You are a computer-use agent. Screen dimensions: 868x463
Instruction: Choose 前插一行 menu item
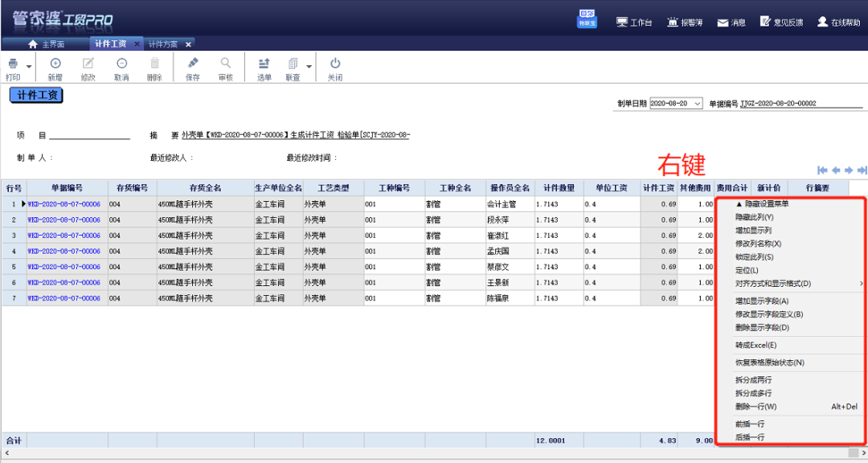click(x=750, y=424)
